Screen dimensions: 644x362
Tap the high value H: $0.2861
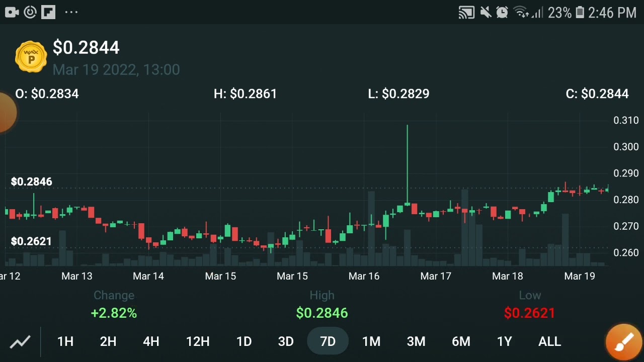coord(245,94)
